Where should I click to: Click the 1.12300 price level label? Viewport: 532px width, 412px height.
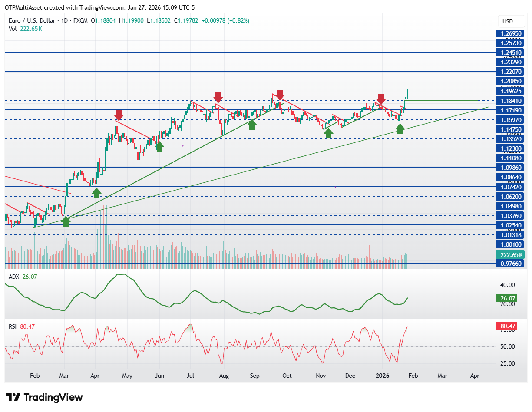(511, 148)
